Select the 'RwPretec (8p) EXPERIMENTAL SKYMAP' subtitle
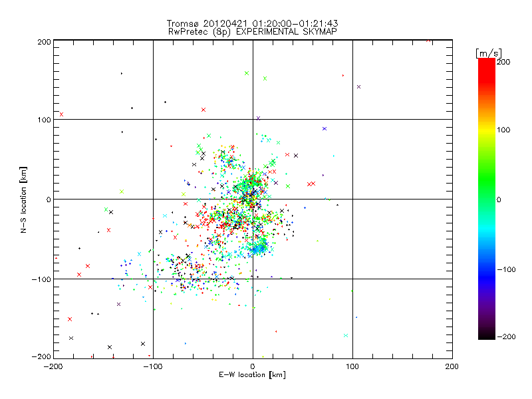Image resolution: width=532 pixels, height=399 pixels. pos(253,31)
